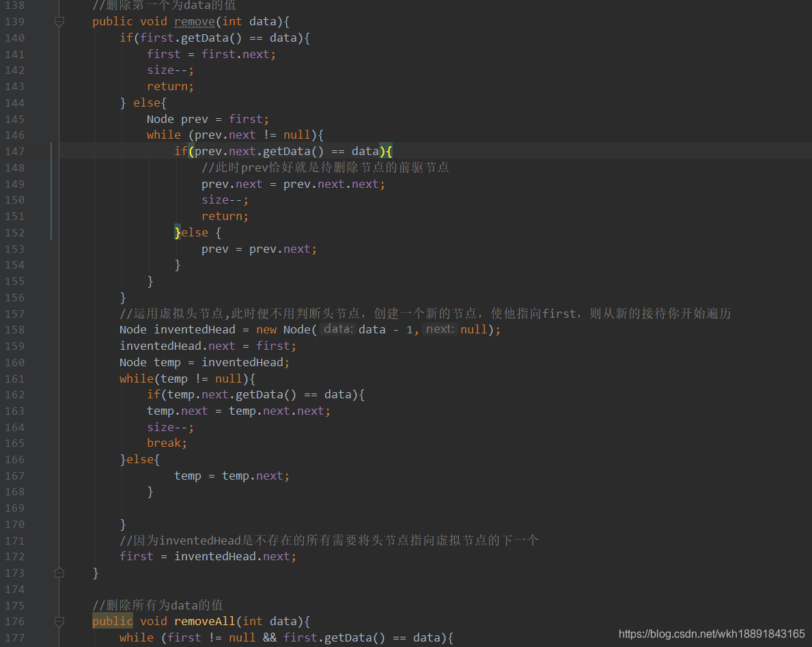Click line number 147 in the gutter

(x=14, y=151)
